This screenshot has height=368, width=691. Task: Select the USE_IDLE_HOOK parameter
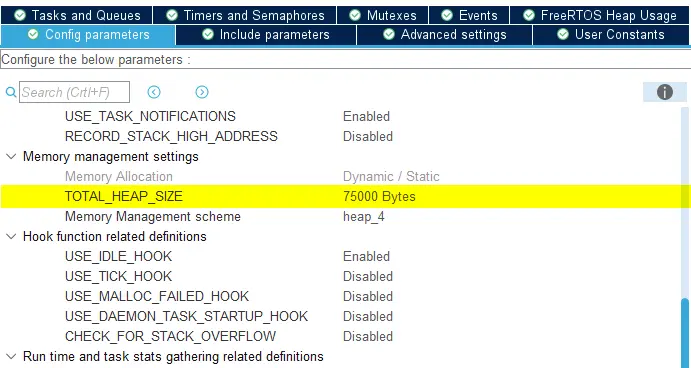119,256
